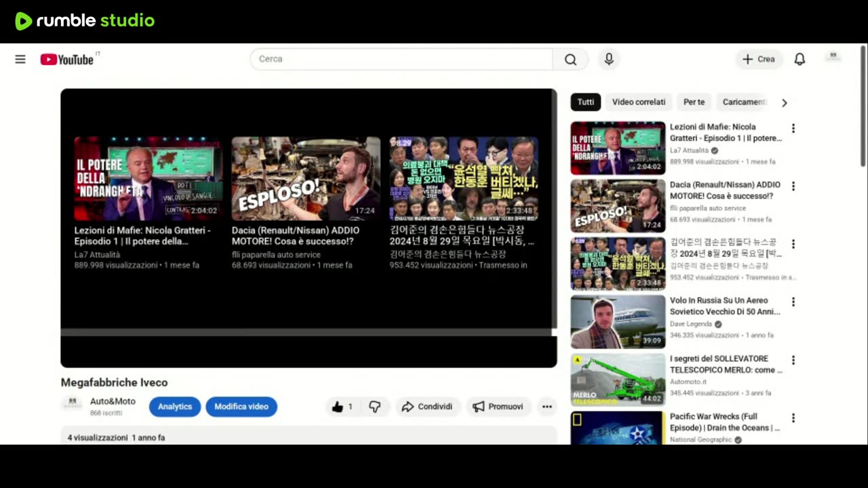868x488 pixels.
Task: Open sidebar Dacia ESPLOSO thumbnail
Action: coord(618,206)
